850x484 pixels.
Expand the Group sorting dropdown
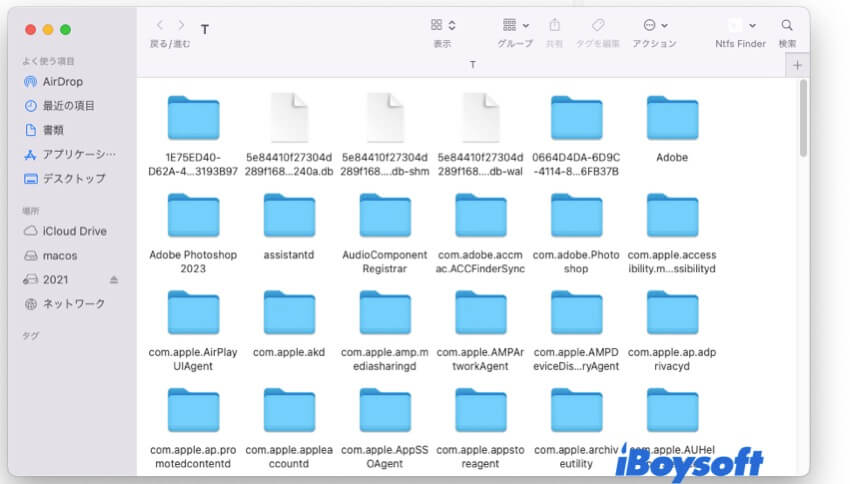click(515, 25)
